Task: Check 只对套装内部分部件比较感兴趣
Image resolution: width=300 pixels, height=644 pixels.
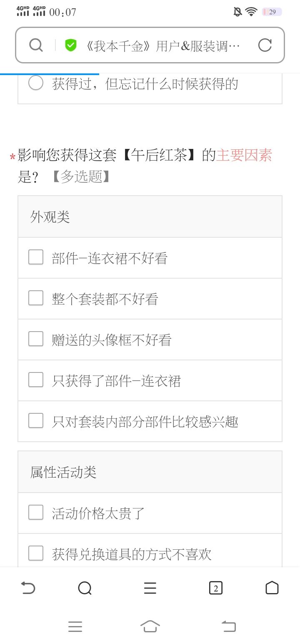Action: point(36,421)
